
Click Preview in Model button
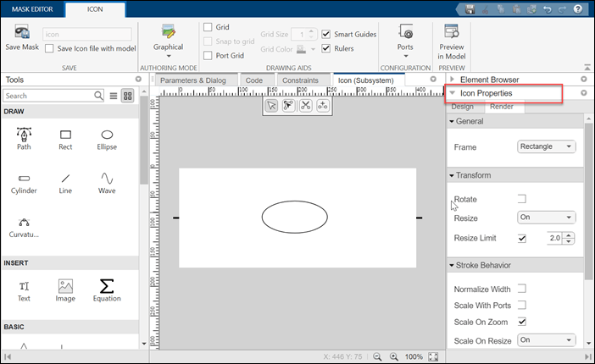point(452,41)
